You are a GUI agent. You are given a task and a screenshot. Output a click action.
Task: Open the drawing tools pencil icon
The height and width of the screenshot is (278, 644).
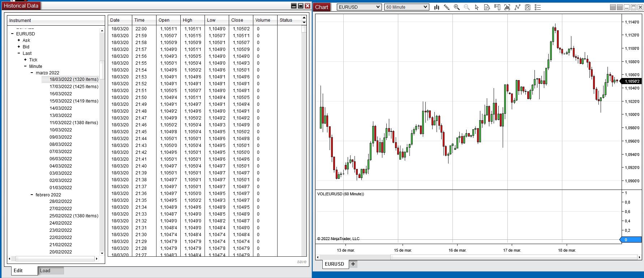(x=447, y=7)
